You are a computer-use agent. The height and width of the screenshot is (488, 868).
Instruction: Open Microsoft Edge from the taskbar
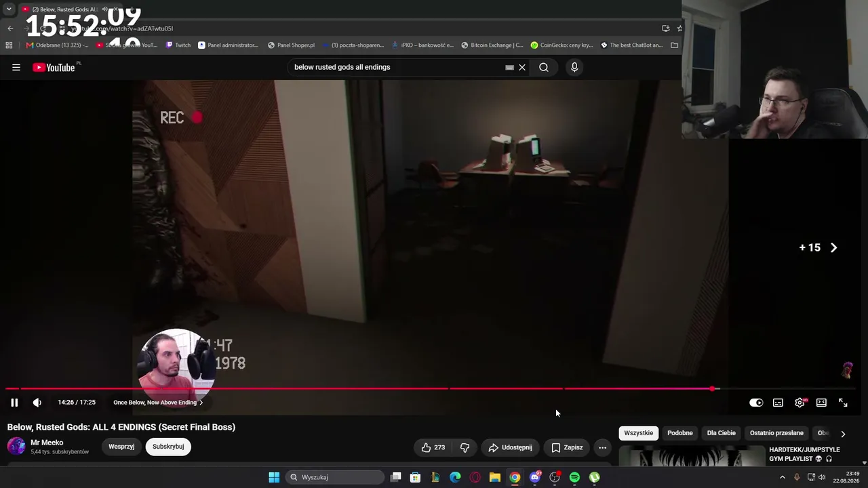coord(455,477)
